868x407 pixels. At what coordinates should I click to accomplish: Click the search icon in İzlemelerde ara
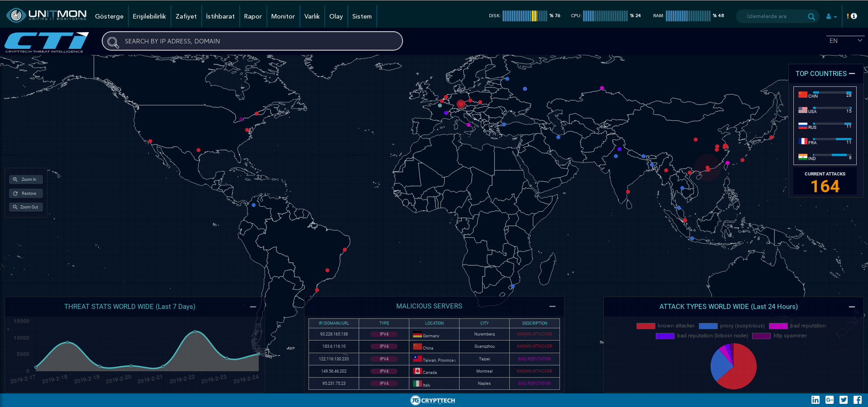tap(811, 16)
